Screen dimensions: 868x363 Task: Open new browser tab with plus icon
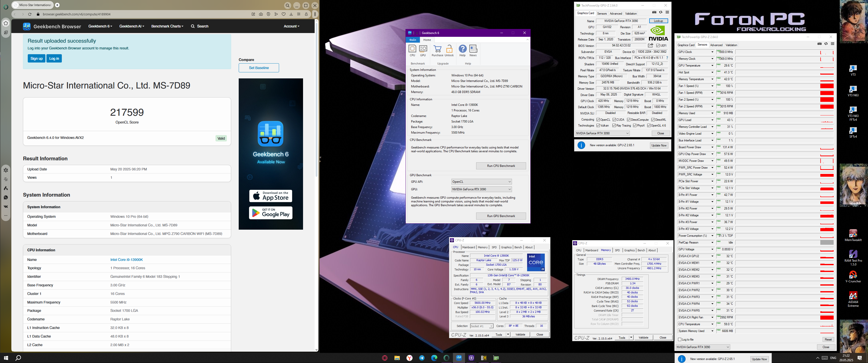[57, 5]
